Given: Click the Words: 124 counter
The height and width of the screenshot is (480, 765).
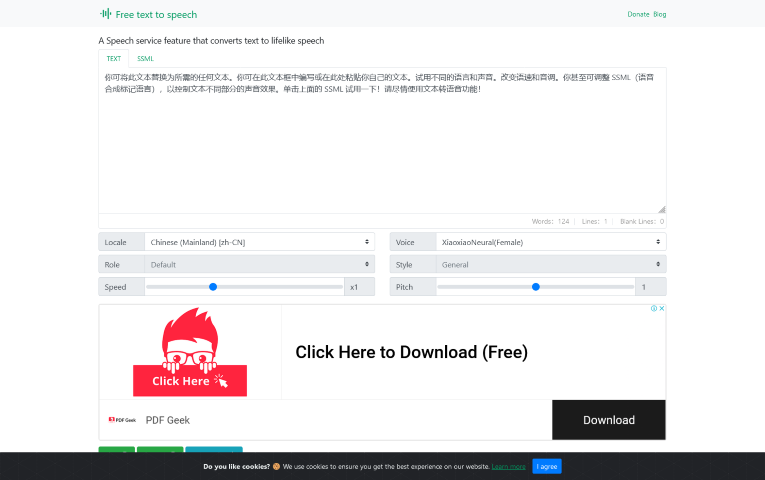Looking at the screenshot, I should [550, 221].
